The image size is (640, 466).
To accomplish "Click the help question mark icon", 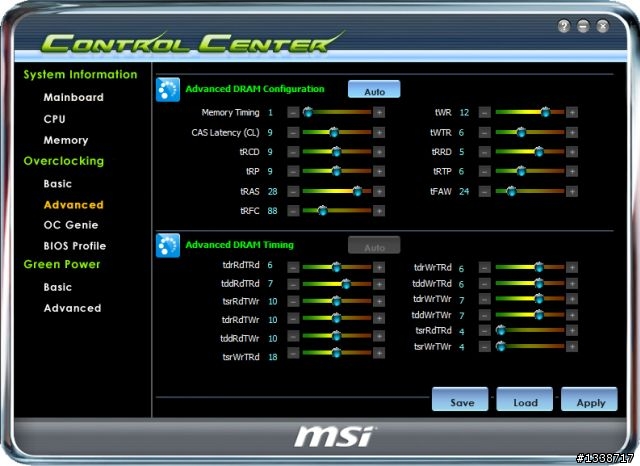I will coord(564,26).
